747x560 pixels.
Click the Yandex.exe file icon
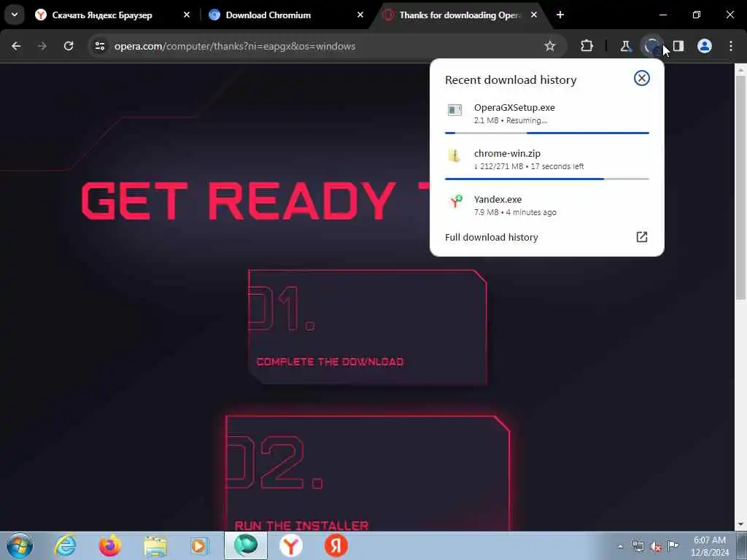pyautogui.click(x=455, y=202)
